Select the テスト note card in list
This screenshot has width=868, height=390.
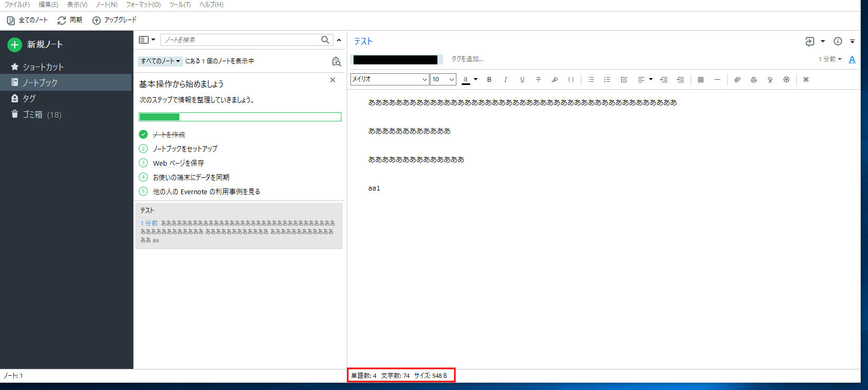[239, 226]
